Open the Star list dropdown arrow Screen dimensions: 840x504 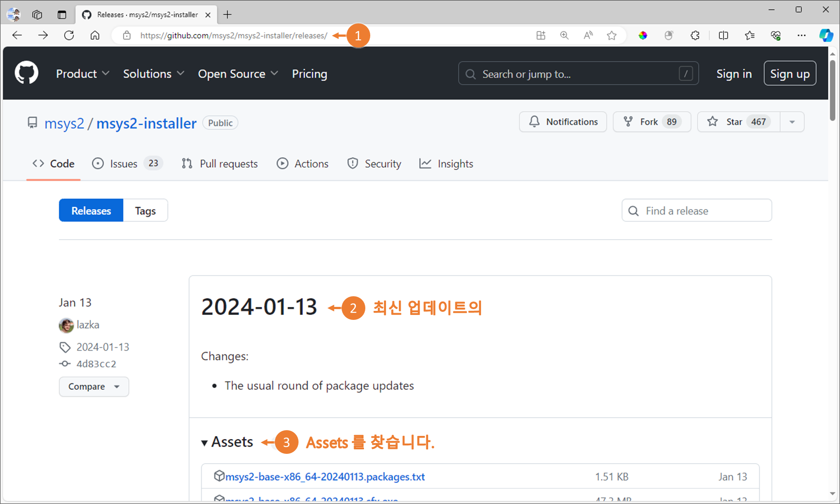[x=792, y=122]
